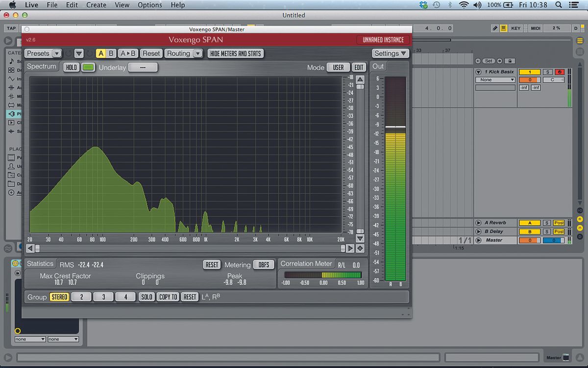Open the Settings menu in SPAN
This screenshot has width=588, height=368.
tap(391, 53)
